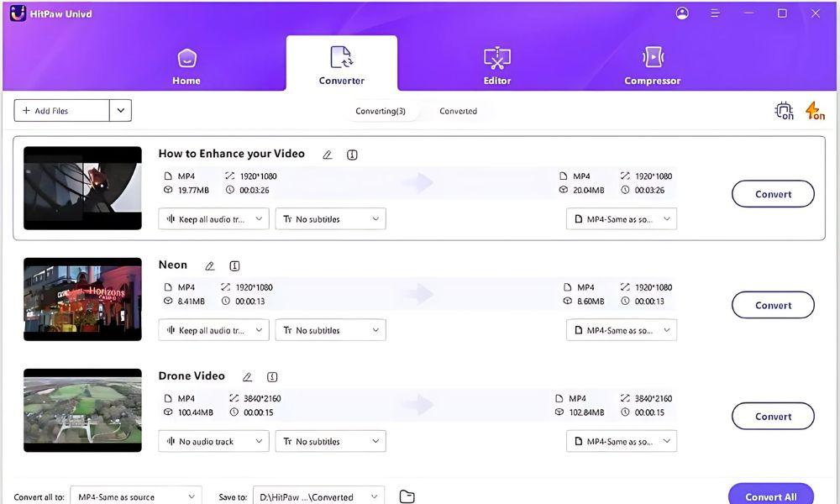The height and width of the screenshot is (504, 840).
Task: Click the Add Files button
Action: click(x=61, y=110)
